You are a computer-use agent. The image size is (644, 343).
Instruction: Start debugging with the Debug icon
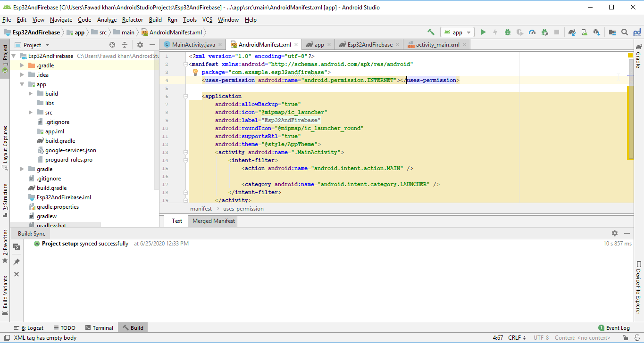507,32
